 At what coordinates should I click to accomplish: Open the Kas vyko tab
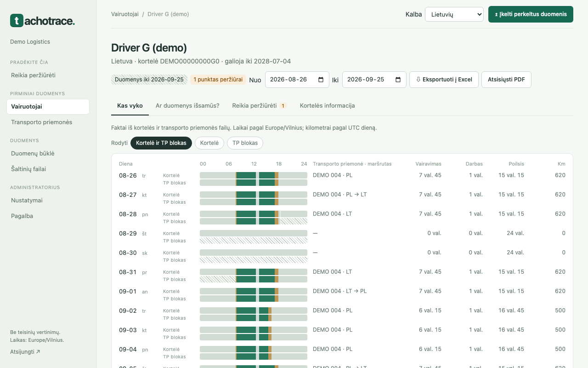[x=130, y=106]
